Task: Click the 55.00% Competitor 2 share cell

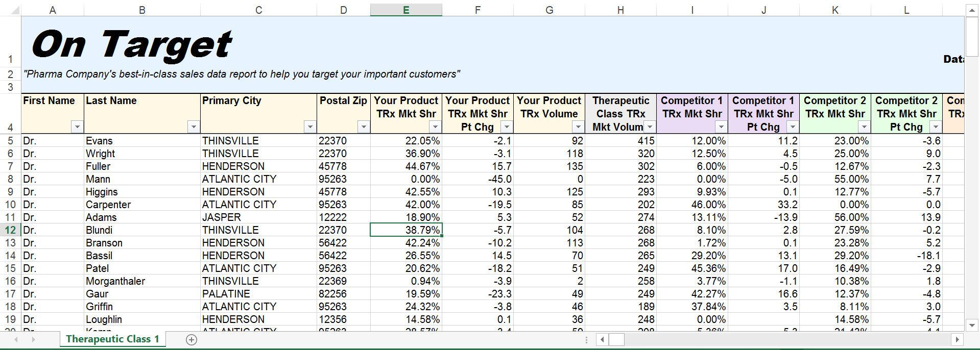Action: pyautogui.click(x=835, y=179)
